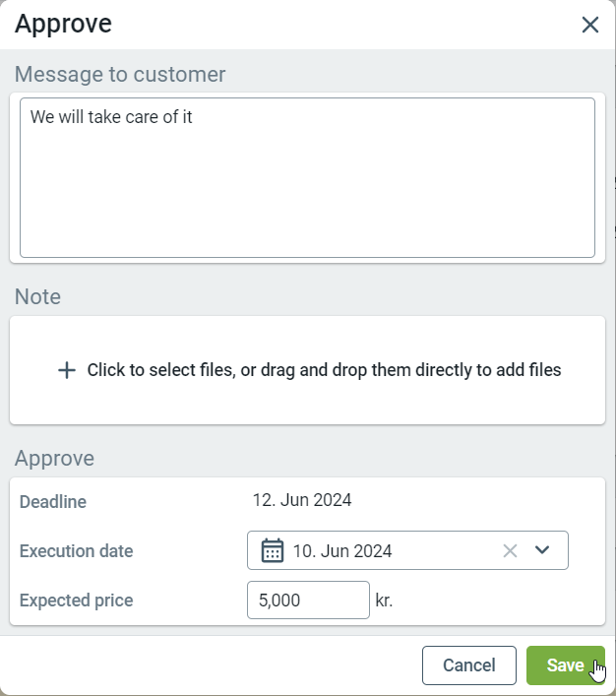Click the Approve section heading above Deadline
The width and height of the screenshot is (616, 696).
tap(54, 459)
